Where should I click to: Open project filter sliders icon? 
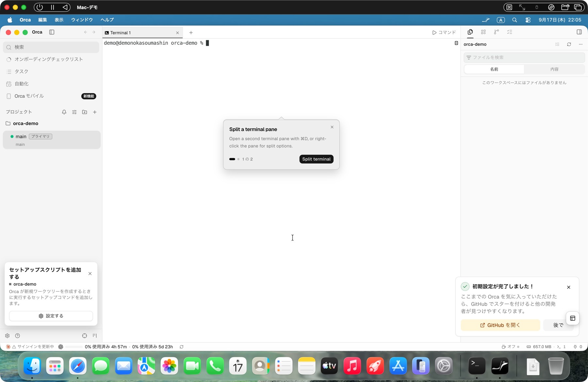[x=74, y=112]
